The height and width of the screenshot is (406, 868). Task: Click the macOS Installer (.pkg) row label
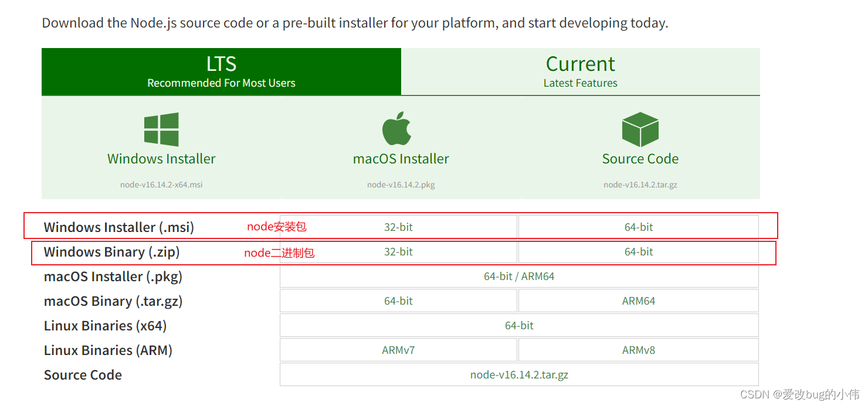[113, 277]
